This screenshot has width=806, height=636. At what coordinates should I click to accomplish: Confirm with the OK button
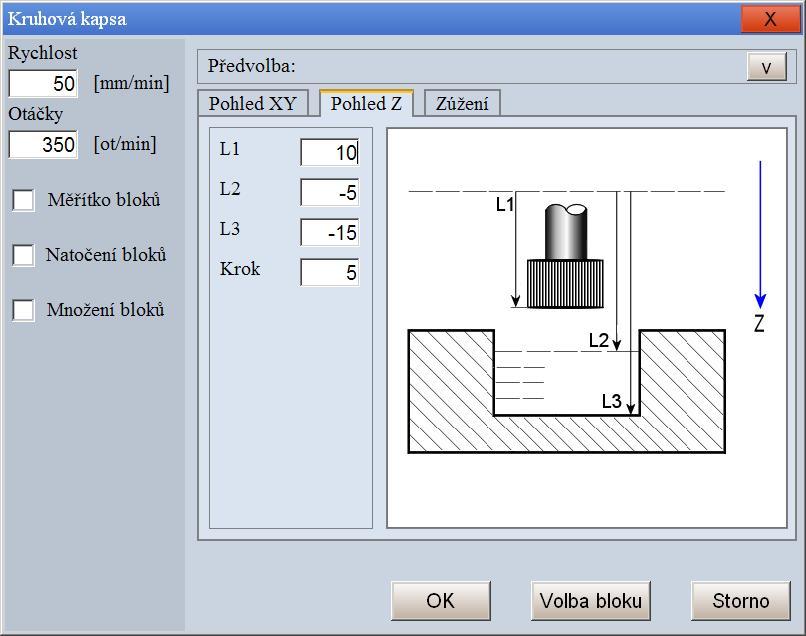(x=441, y=601)
